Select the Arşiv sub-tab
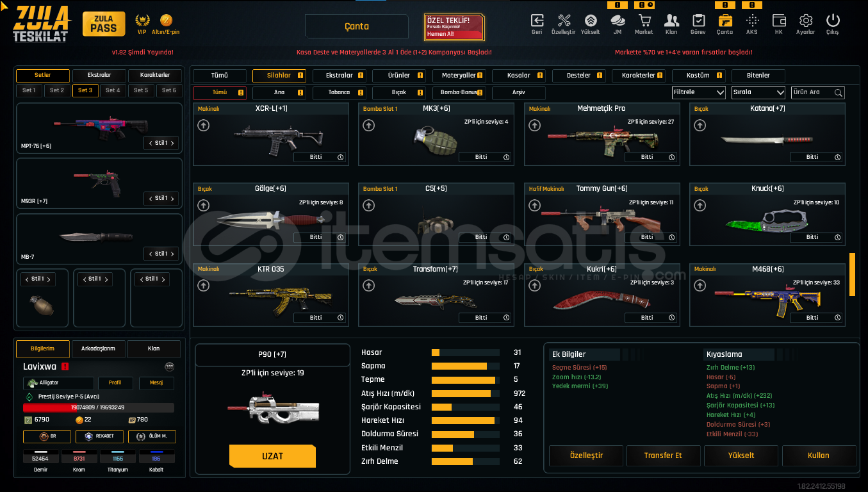Image resolution: width=868 pixels, height=492 pixels. 519,93
